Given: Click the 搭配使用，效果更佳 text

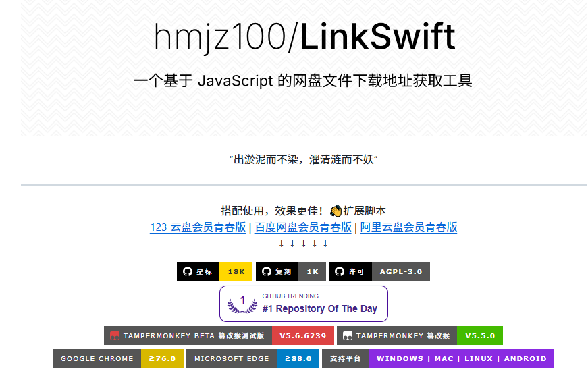Looking at the screenshot, I should point(272,211).
